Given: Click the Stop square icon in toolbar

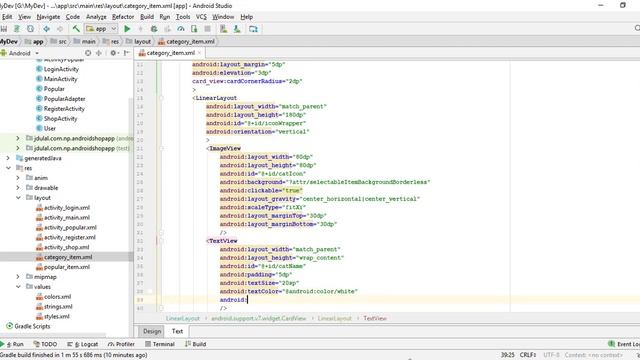Looking at the screenshot, I should tap(207, 29).
